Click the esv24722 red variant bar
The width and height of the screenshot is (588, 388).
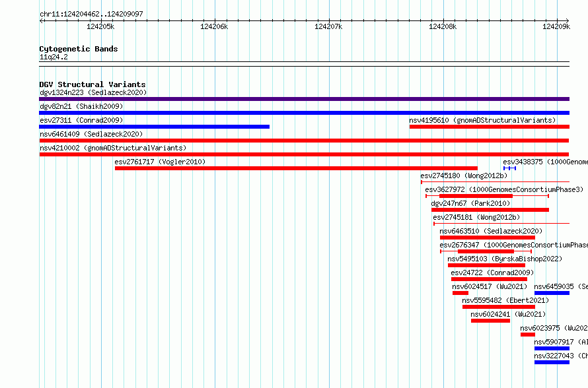[489, 279]
